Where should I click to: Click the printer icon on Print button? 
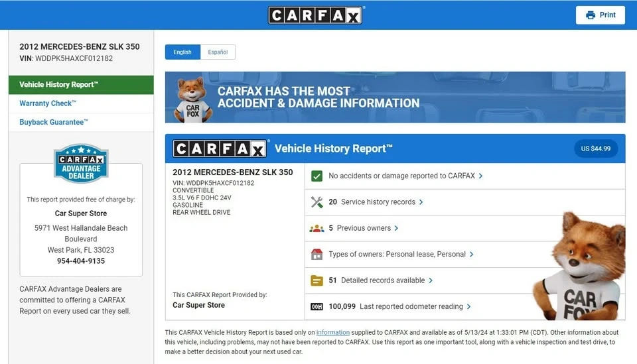tap(591, 15)
